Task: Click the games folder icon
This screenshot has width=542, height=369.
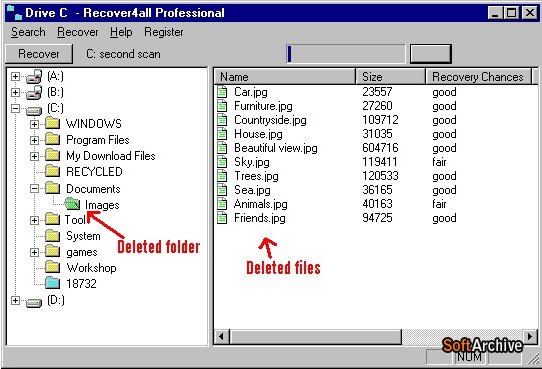Action: point(53,252)
